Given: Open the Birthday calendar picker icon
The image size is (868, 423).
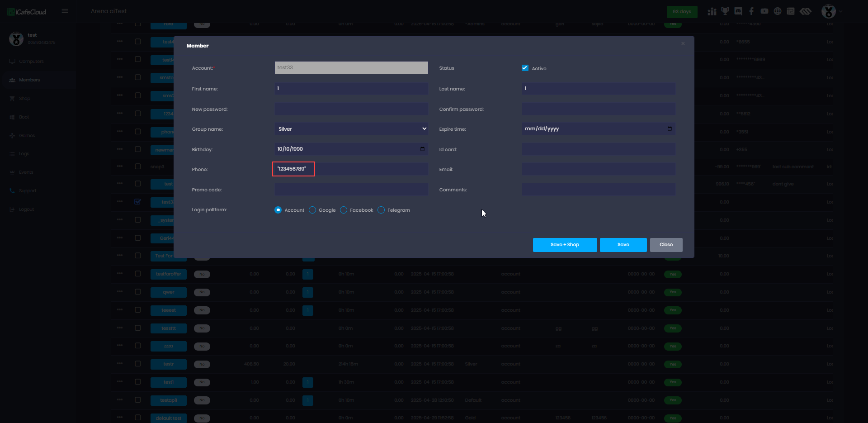Looking at the screenshot, I should pyautogui.click(x=422, y=149).
